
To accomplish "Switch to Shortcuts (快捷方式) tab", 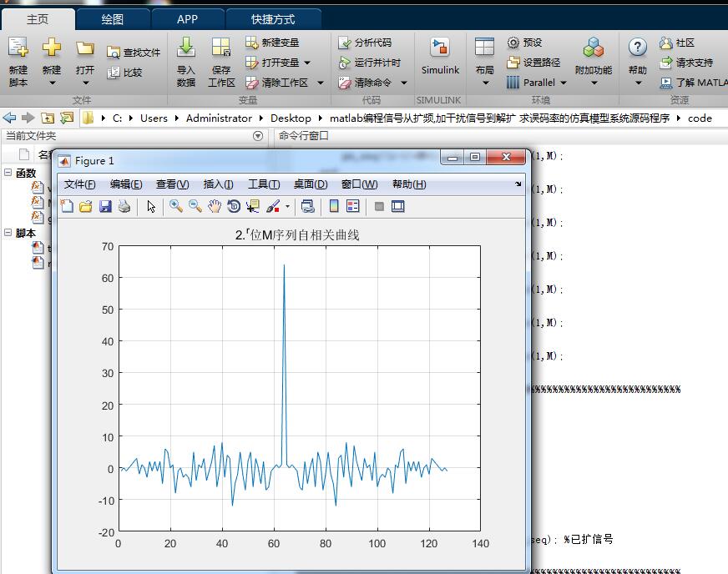I will [273, 19].
